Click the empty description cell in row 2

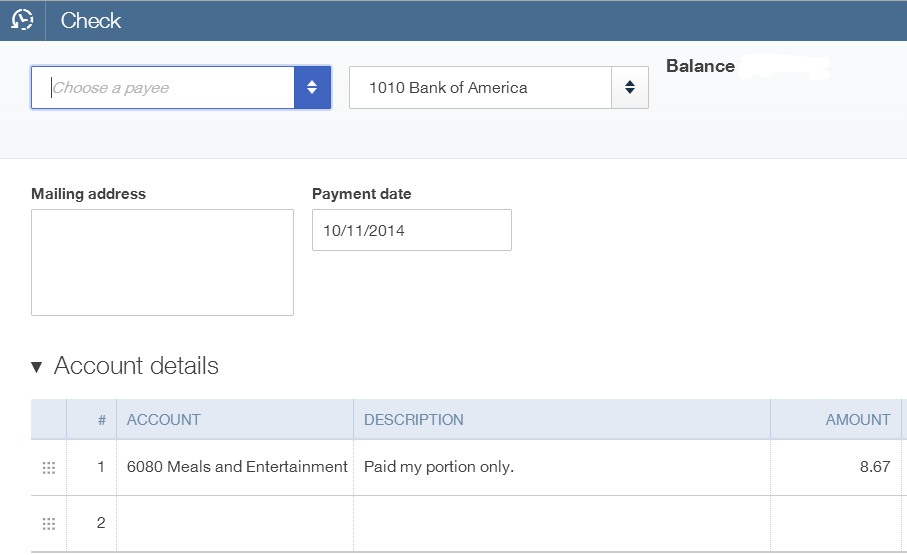[562, 523]
